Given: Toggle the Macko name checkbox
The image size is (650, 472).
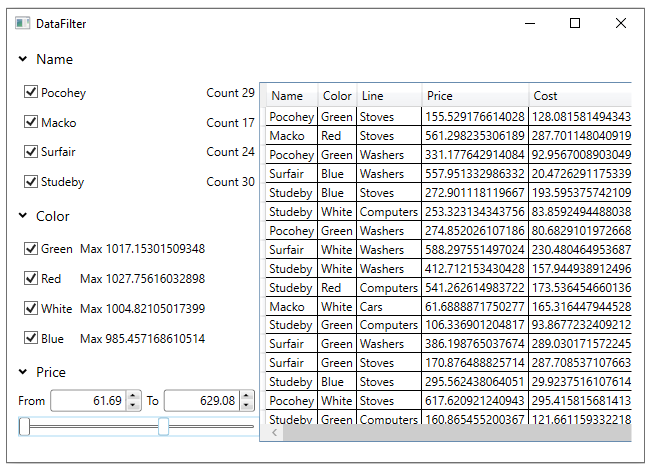Looking at the screenshot, I should coord(31,123).
